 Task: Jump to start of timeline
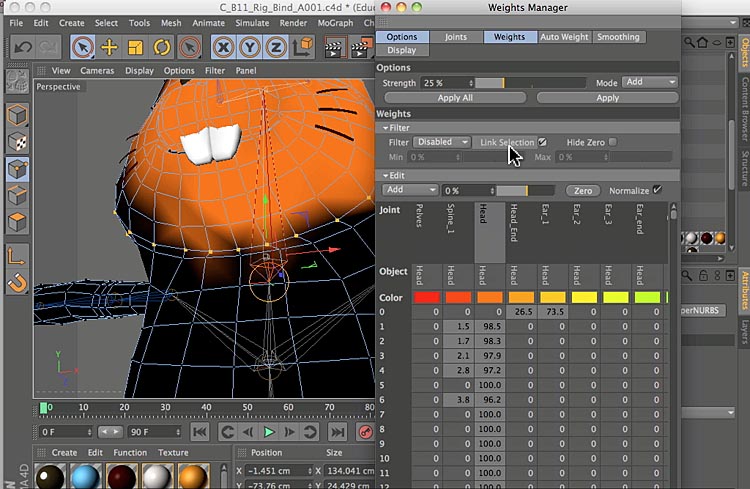pyautogui.click(x=199, y=432)
